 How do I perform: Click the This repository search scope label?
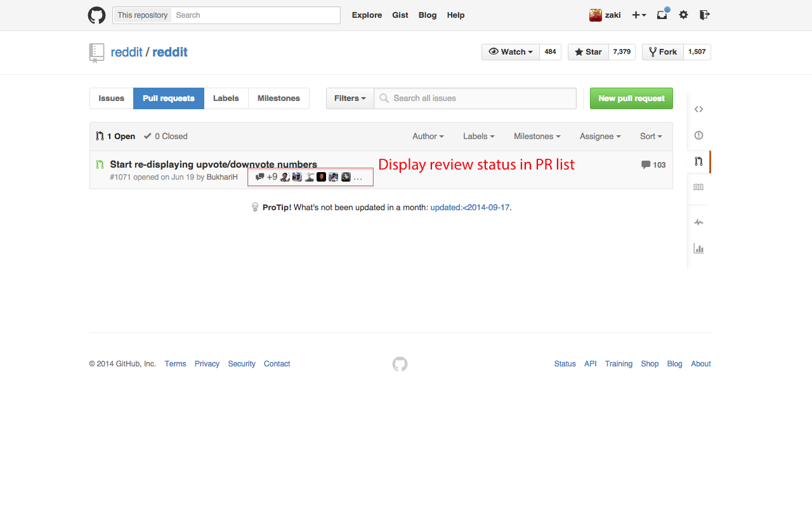click(x=143, y=15)
